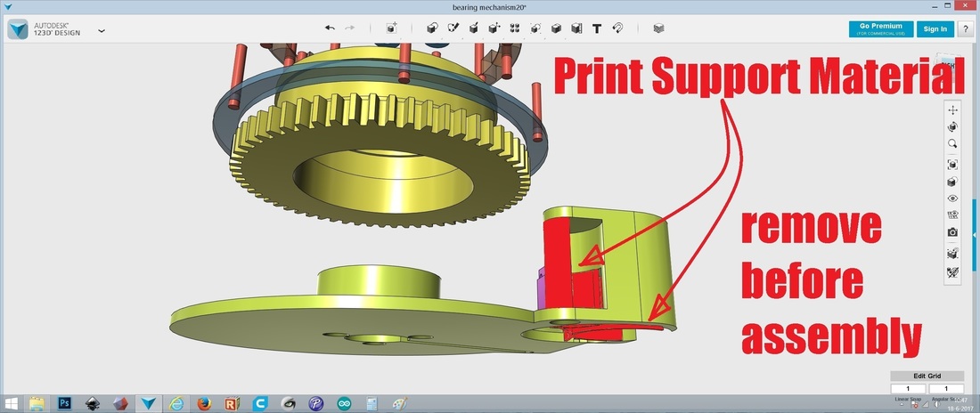Image resolution: width=980 pixels, height=413 pixels.
Task: Click the Sign In button
Action: pos(935,28)
